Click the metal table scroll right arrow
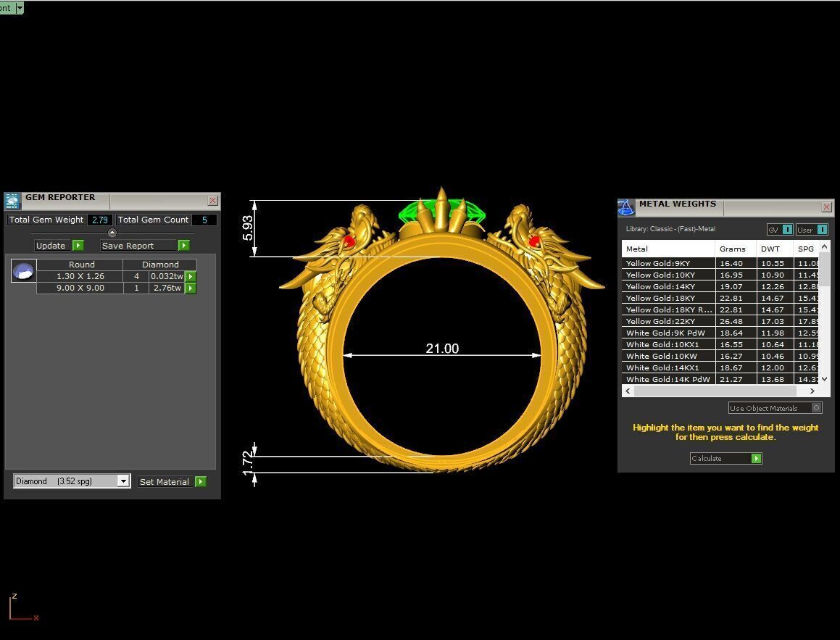The height and width of the screenshot is (640, 840). [x=812, y=391]
